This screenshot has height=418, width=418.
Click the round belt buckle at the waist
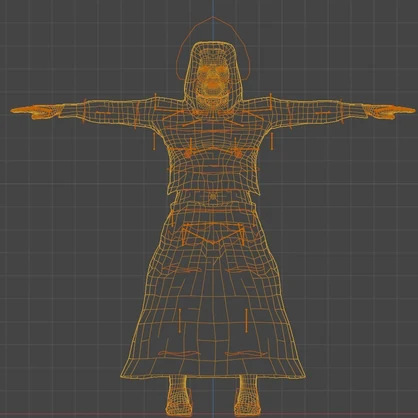213,197
